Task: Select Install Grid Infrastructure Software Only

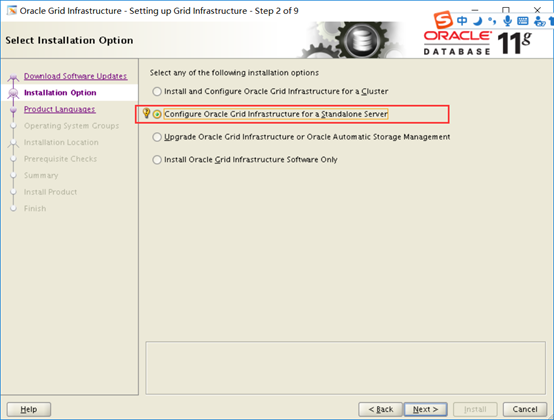Action: point(245,160)
